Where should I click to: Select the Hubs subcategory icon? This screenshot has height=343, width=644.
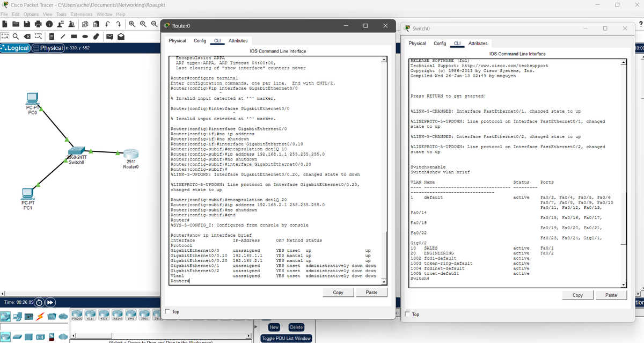tap(28, 337)
